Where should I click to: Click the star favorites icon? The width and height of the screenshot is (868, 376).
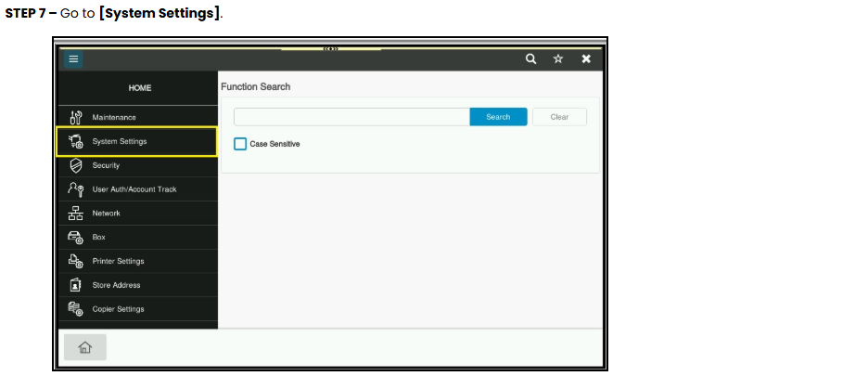[x=558, y=58]
